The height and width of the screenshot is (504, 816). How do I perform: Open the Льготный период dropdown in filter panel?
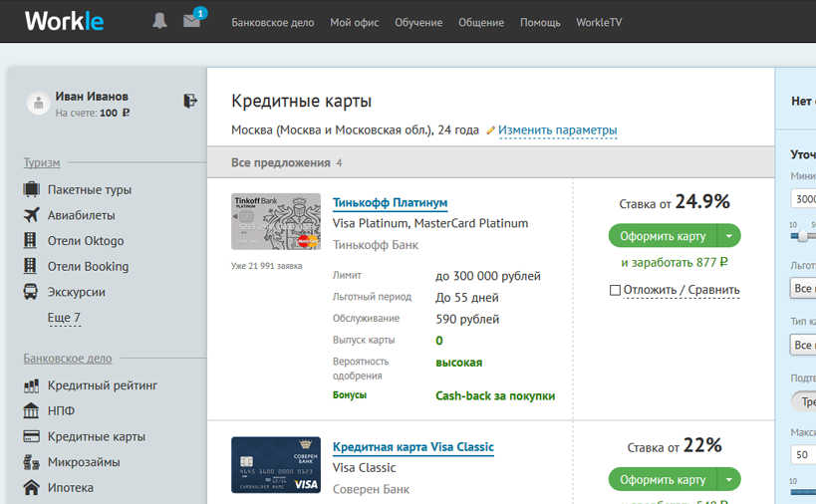802,288
